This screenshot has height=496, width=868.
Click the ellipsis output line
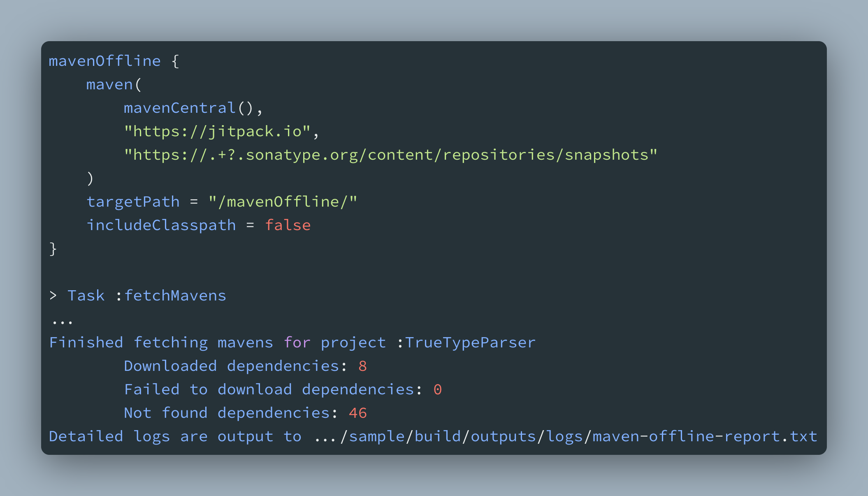(x=63, y=322)
